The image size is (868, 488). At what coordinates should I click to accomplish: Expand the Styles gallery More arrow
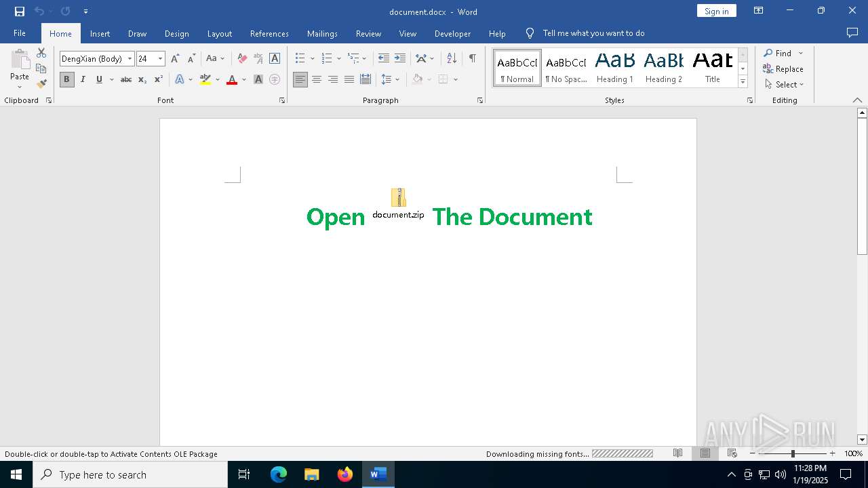point(743,82)
